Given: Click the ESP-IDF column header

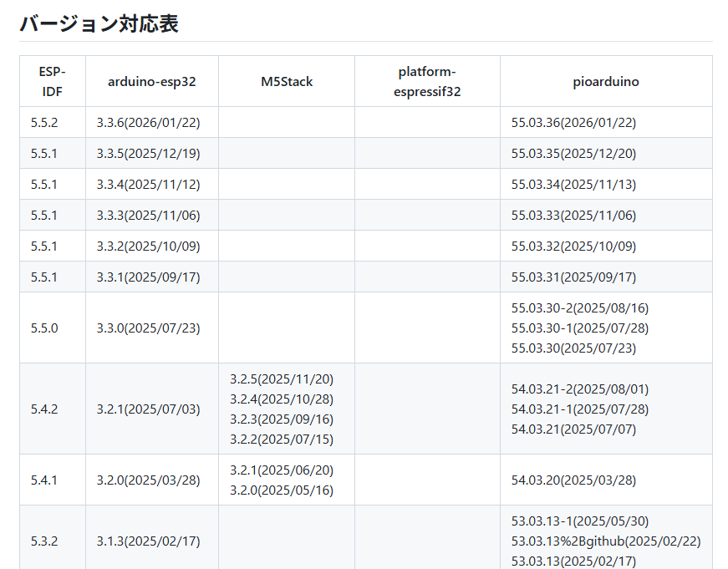Looking at the screenshot, I should tap(52, 81).
